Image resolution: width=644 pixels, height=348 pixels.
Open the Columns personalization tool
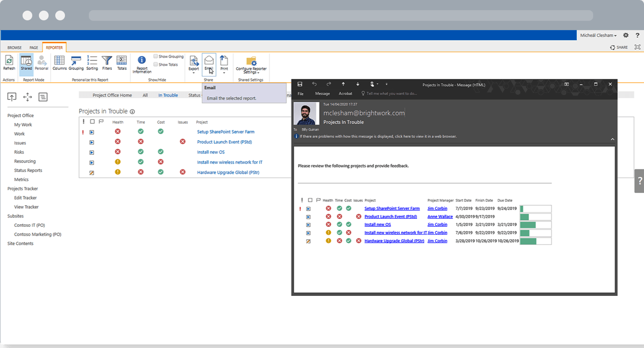(59, 62)
